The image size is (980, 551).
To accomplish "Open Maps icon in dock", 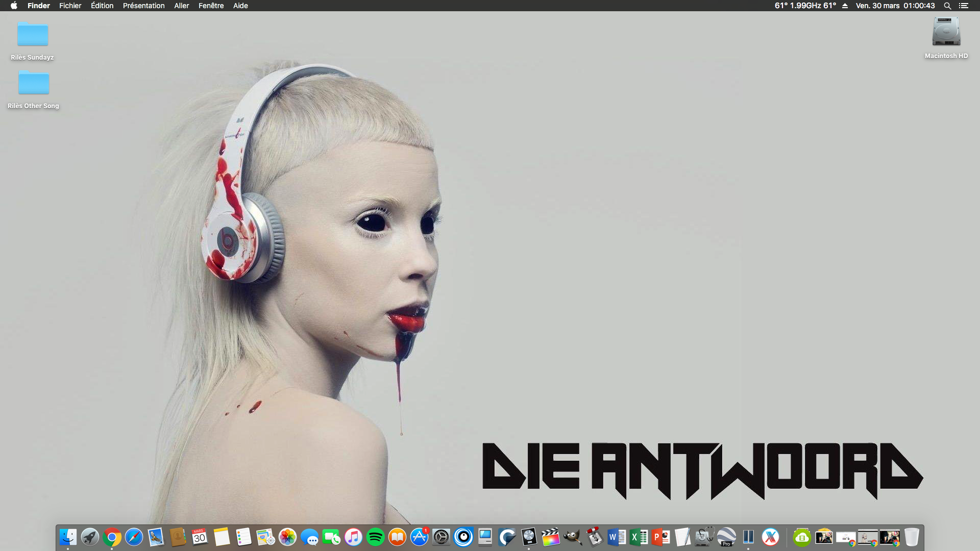I will (x=265, y=537).
